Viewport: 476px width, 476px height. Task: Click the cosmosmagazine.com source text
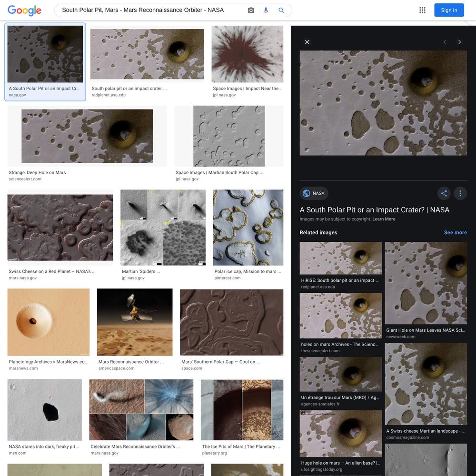[408, 438]
